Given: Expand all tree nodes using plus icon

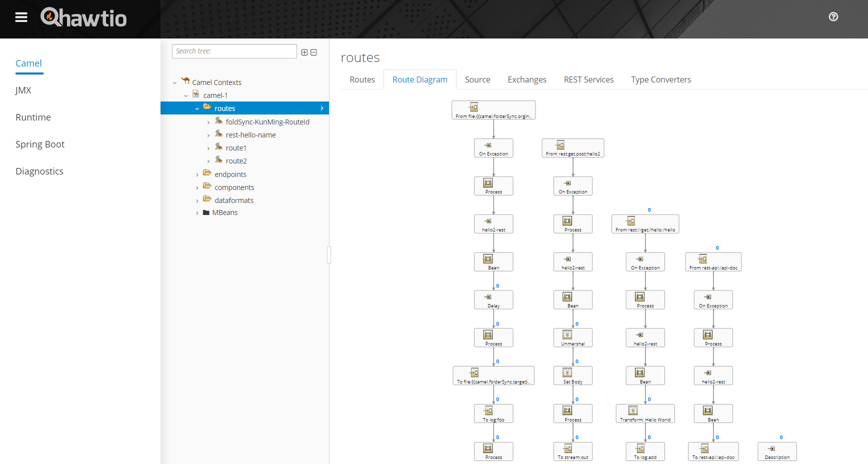Looking at the screenshot, I should 304,51.
